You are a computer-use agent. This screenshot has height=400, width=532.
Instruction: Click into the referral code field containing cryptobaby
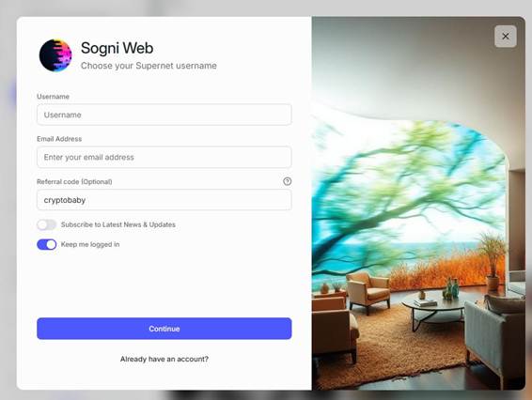click(164, 200)
